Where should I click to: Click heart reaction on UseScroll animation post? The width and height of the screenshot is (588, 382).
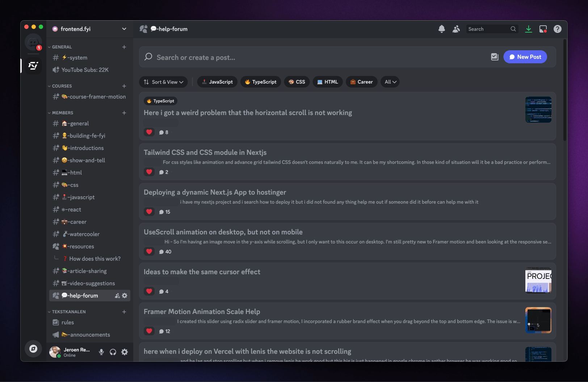149,251
